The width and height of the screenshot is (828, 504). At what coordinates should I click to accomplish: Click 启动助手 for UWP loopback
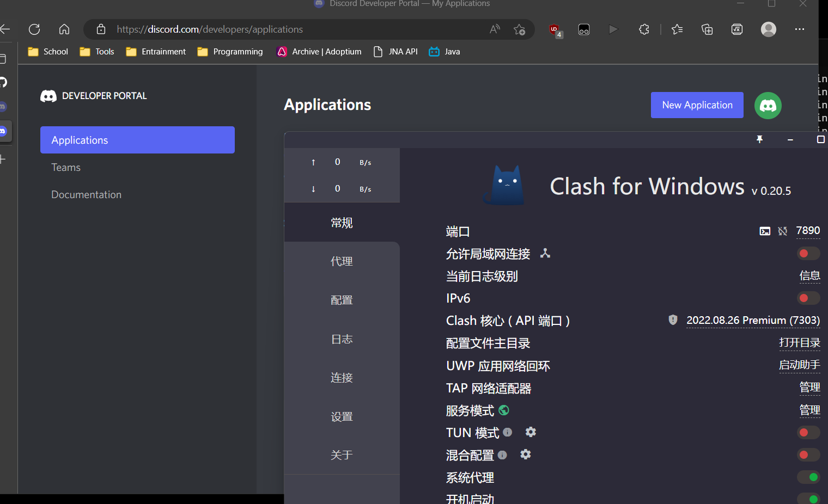point(800,365)
